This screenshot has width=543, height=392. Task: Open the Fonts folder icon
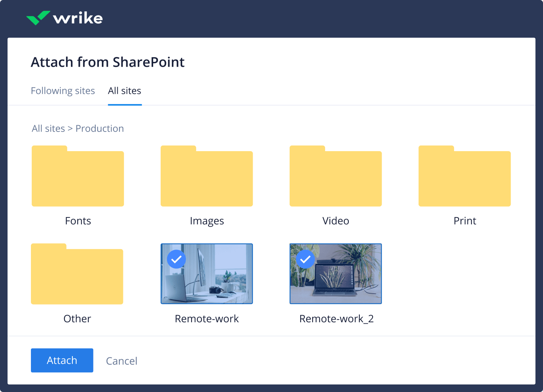click(78, 176)
